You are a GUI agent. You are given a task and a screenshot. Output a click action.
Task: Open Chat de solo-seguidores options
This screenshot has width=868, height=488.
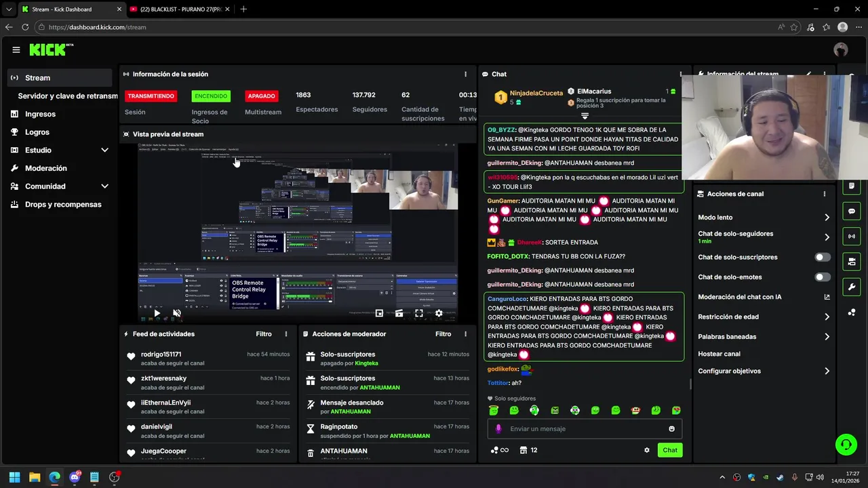click(x=764, y=237)
